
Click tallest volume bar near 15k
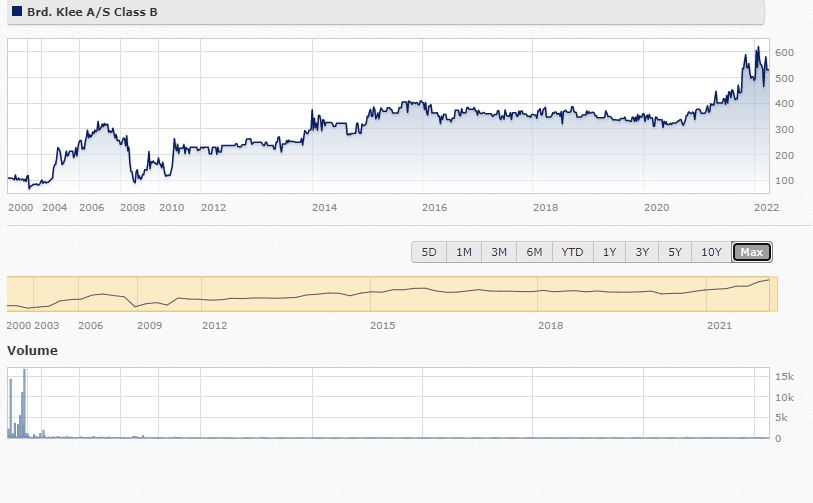[24, 372]
